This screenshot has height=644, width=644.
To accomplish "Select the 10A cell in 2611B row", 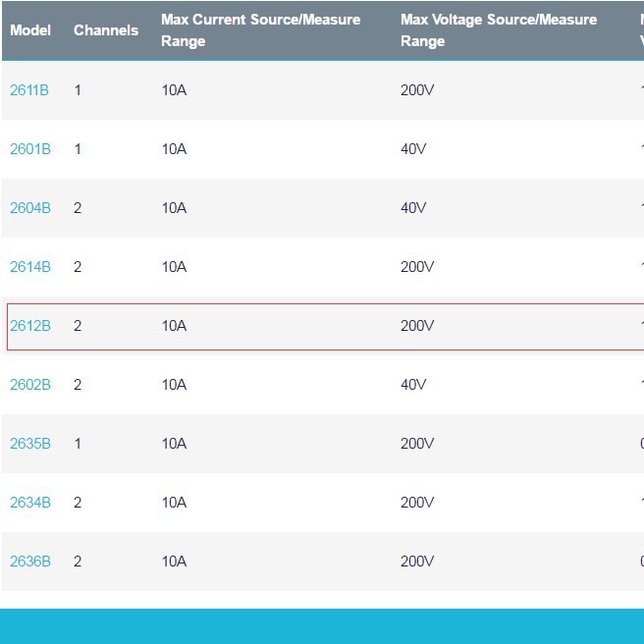I will point(174,90).
